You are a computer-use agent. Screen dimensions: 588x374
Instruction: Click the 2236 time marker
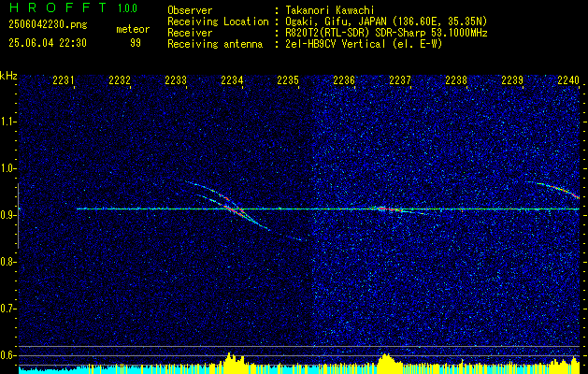pyautogui.click(x=344, y=80)
